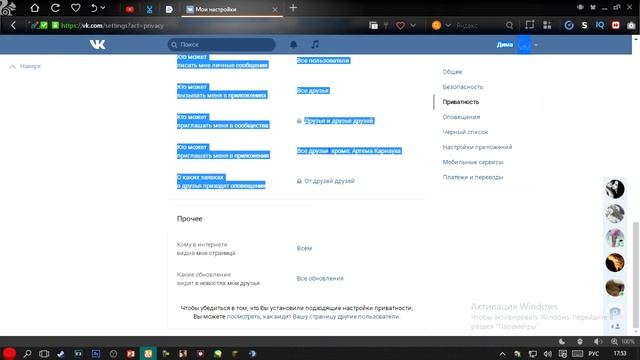The image size is (640, 360).
Task: Click the VK logo
Action: coord(98,44)
